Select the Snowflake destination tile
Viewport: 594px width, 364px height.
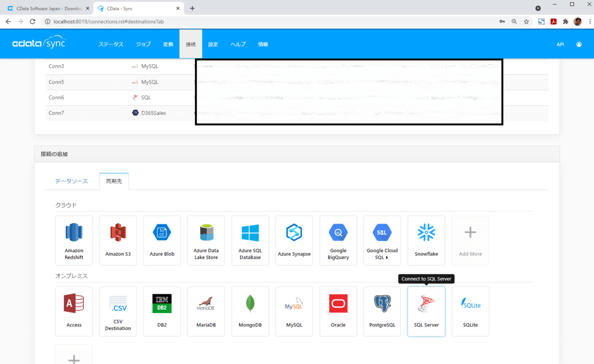coord(426,240)
